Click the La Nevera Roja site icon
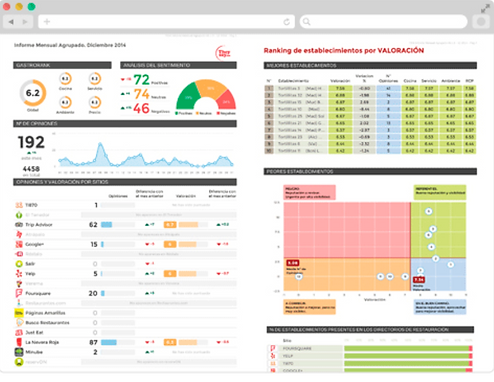 coord(19,342)
